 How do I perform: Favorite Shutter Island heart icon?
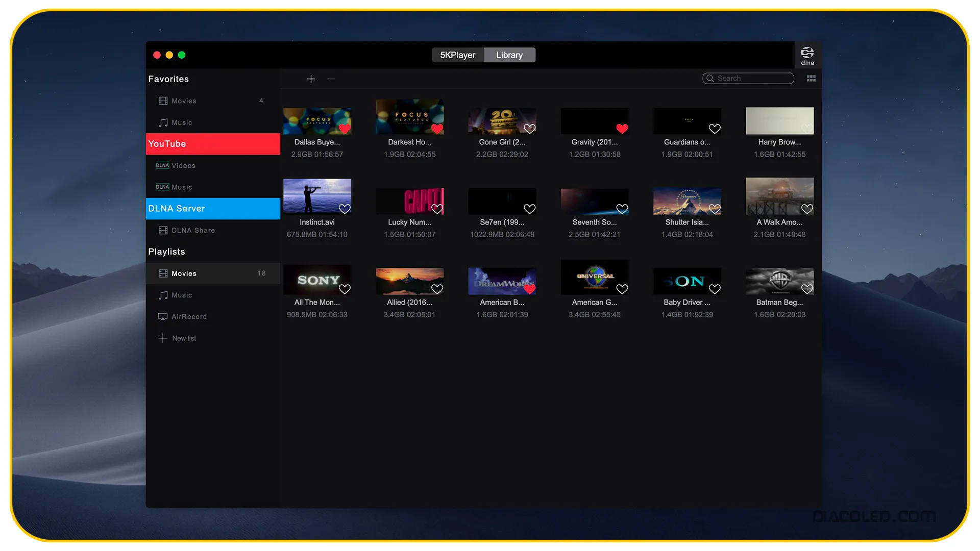point(715,209)
